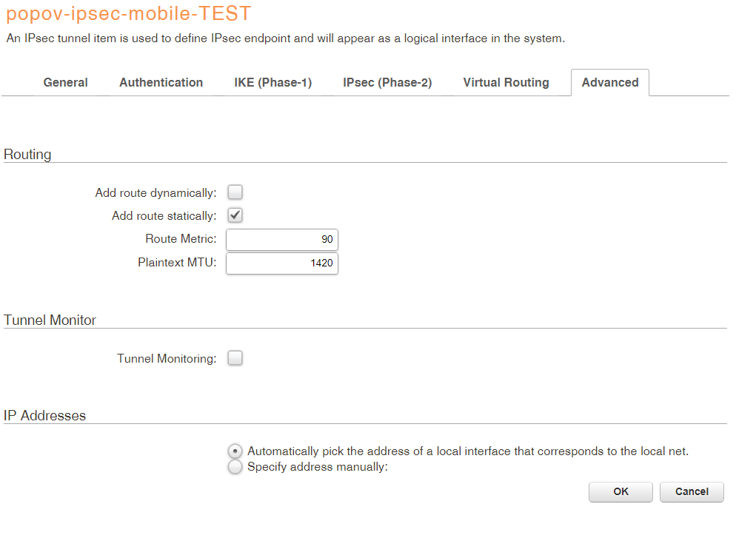
Task: Focus the Plaintext MTU input field
Action: (x=281, y=263)
